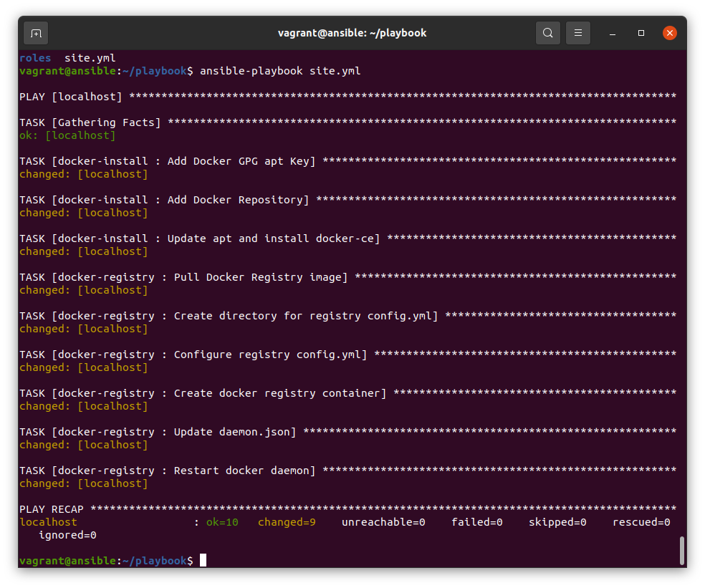The width and height of the screenshot is (705, 588).
Task: Click the 'Update daemon.json' task line
Action: click(x=347, y=432)
